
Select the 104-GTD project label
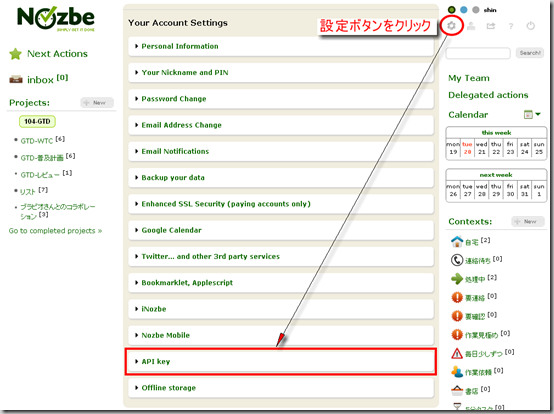37,122
